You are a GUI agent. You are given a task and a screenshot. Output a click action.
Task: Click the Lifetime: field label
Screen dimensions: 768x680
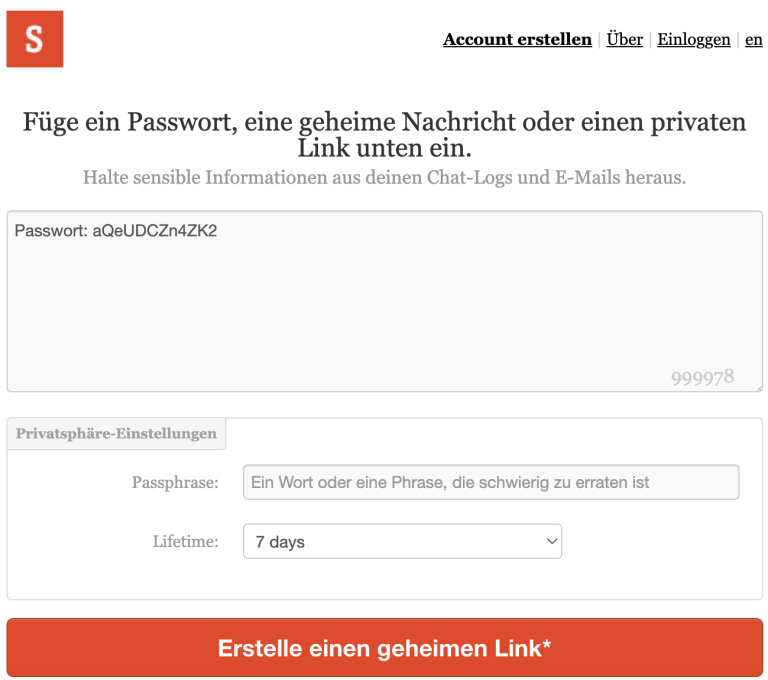click(x=185, y=542)
